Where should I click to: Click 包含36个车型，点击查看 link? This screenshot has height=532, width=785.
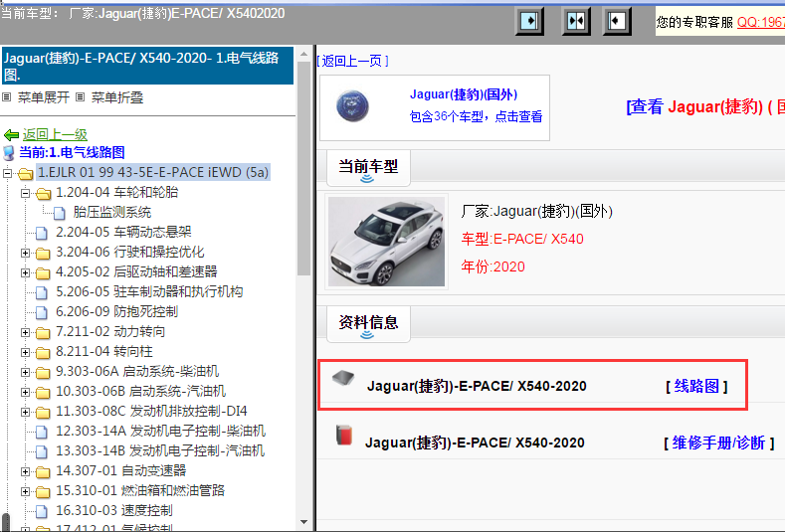pos(476,116)
